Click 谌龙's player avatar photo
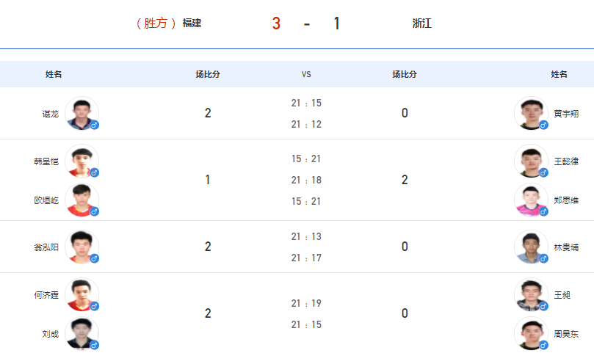This screenshot has height=364, width=594. coord(82,113)
